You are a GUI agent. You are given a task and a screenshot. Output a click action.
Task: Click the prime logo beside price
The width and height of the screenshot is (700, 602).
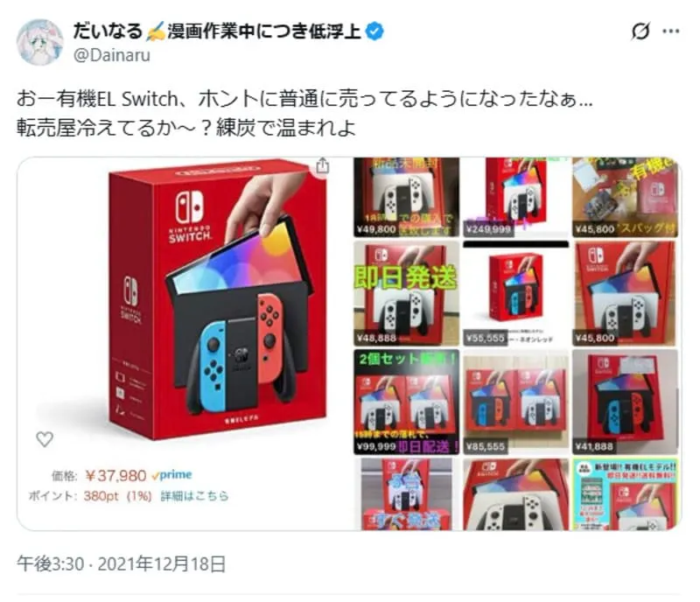point(171,475)
